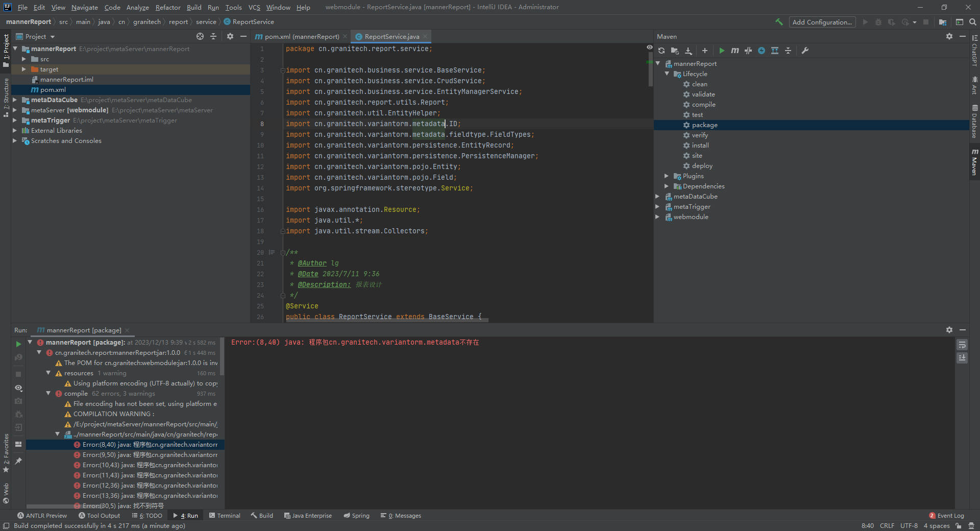
Task: Click Add Configuration button
Action: 822,22
